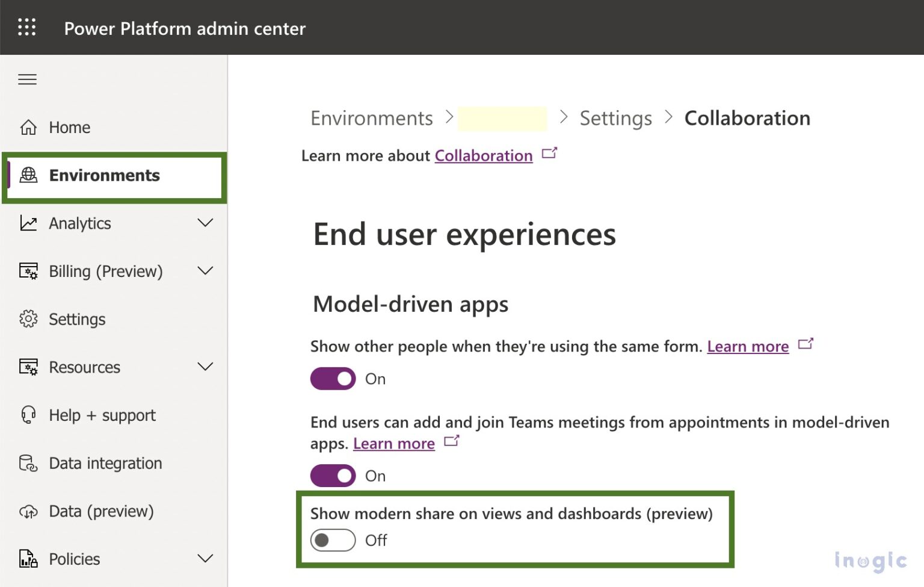Click Learn more beside same form setting
Image resolution: width=924 pixels, height=587 pixels.
point(748,346)
